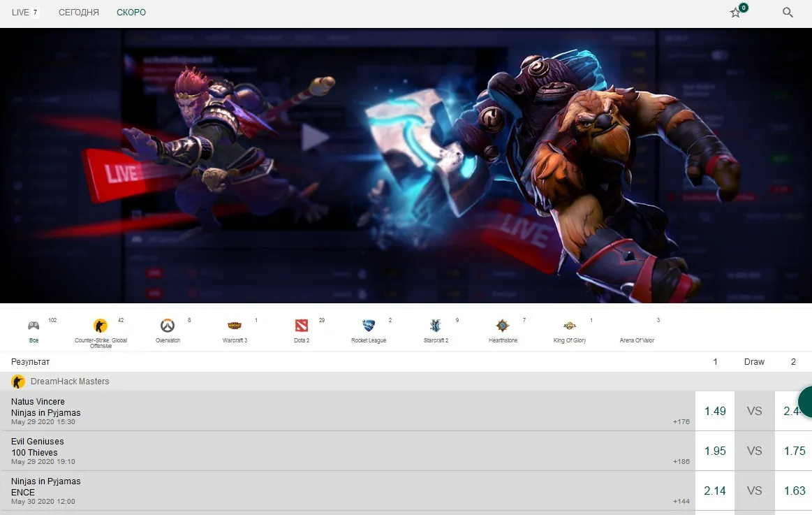The image size is (812, 515).
Task: Click the esports promo banner
Action: point(406,166)
